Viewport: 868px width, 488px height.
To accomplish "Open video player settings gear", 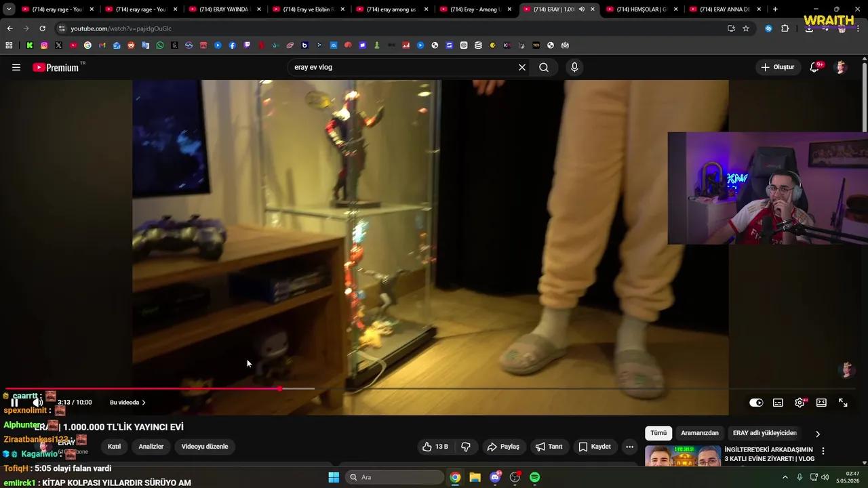I will point(800,403).
